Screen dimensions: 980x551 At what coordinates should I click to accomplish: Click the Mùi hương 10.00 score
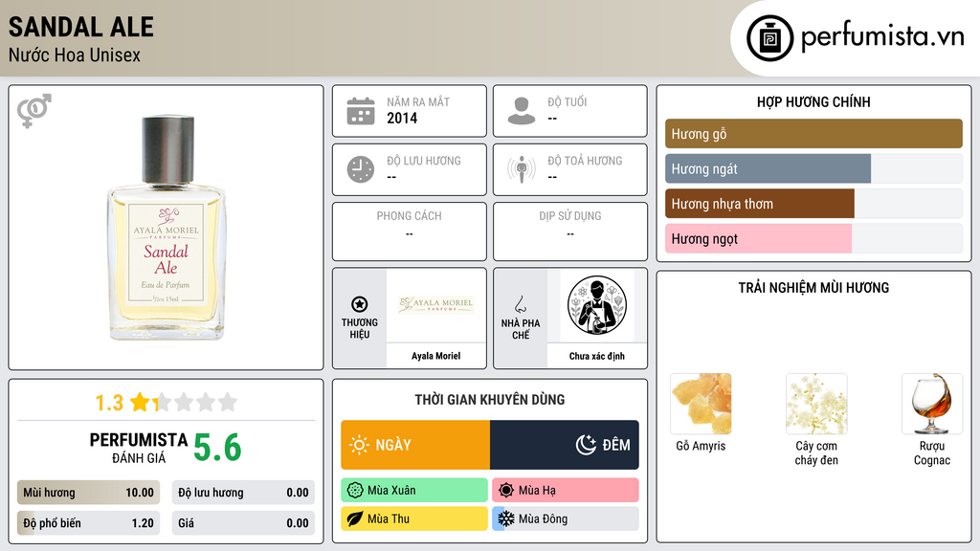(x=88, y=493)
